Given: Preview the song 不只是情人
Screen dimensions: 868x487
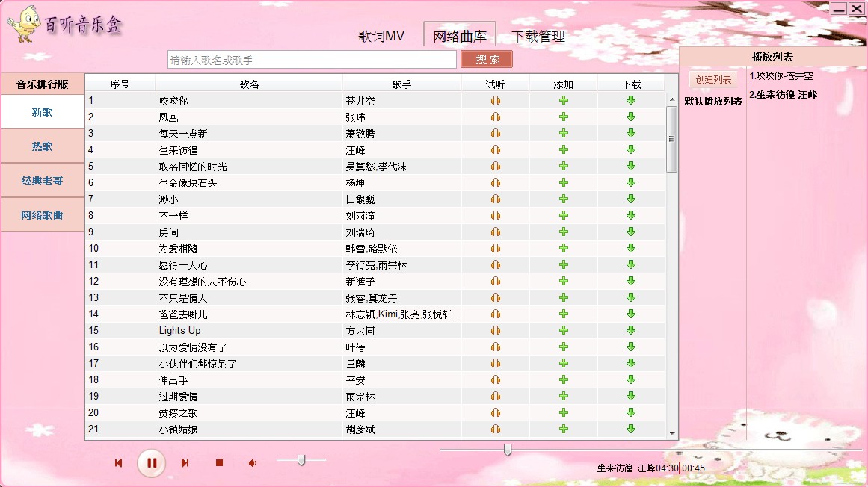Looking at the screenshot, I should pos(495,297).
